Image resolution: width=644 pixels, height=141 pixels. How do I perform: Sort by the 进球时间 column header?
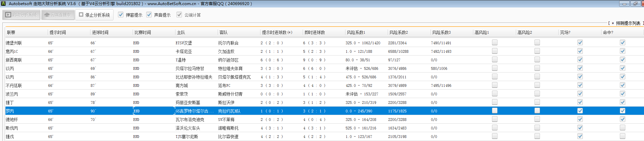100,33
